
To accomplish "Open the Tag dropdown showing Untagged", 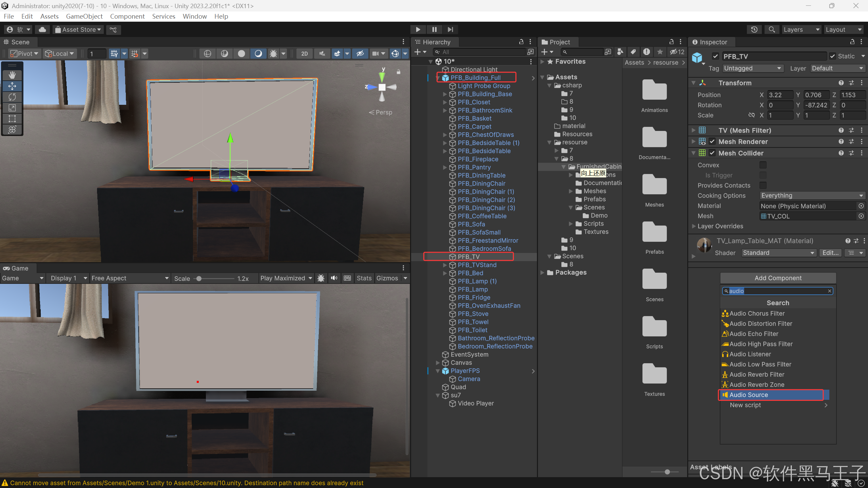I will click(752, 69).
